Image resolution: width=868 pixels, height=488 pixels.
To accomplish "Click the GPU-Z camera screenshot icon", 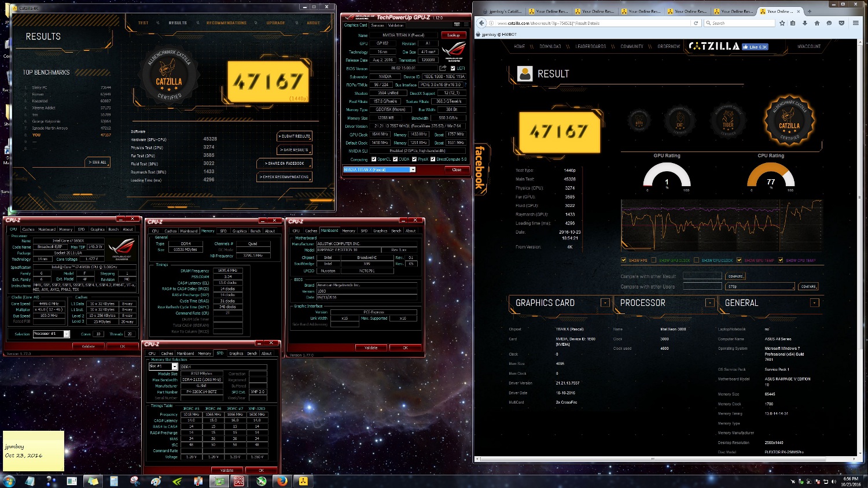I will point(457,25).
